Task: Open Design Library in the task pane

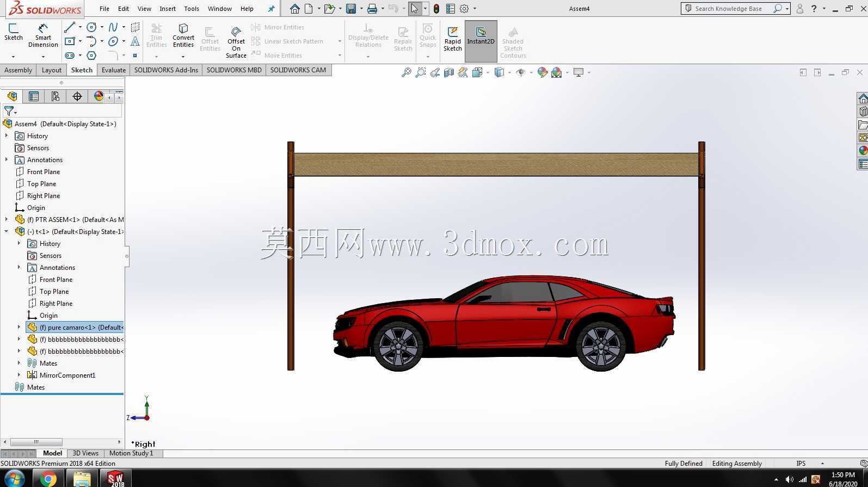Action: click(x=863, y=111)
